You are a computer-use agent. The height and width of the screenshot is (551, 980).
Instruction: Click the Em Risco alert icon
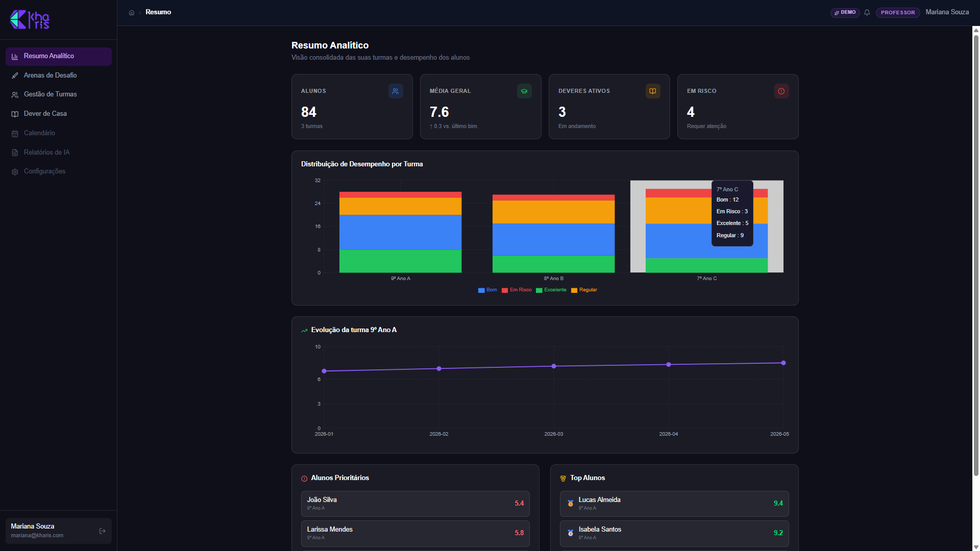point(781,91)
